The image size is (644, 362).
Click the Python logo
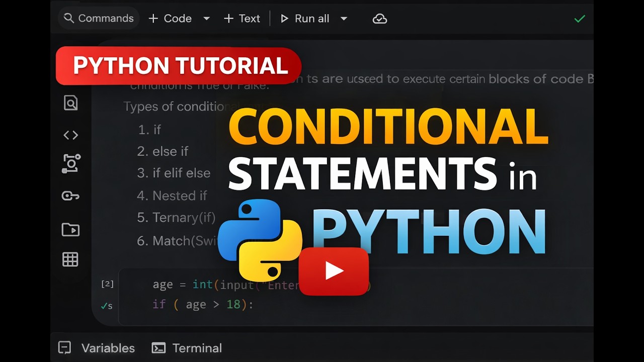[260, 240]
